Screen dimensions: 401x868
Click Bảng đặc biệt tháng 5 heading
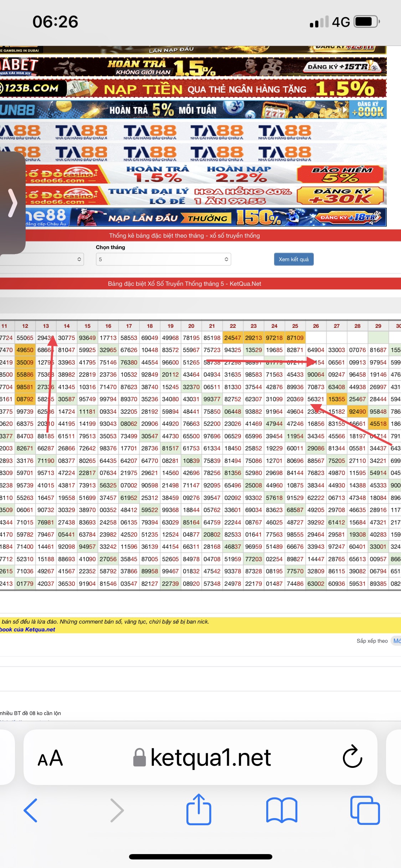tap(185, 284)
